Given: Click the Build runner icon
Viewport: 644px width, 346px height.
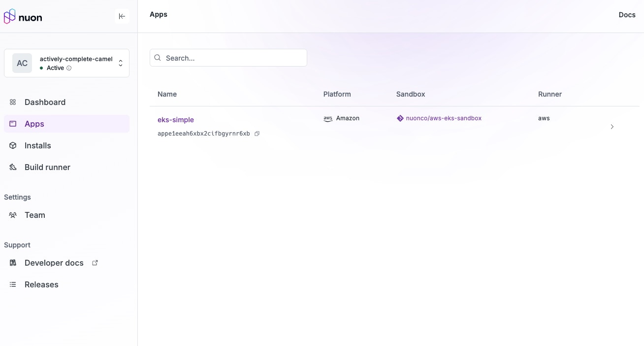Looking at the screenshot, I should 13,167.
